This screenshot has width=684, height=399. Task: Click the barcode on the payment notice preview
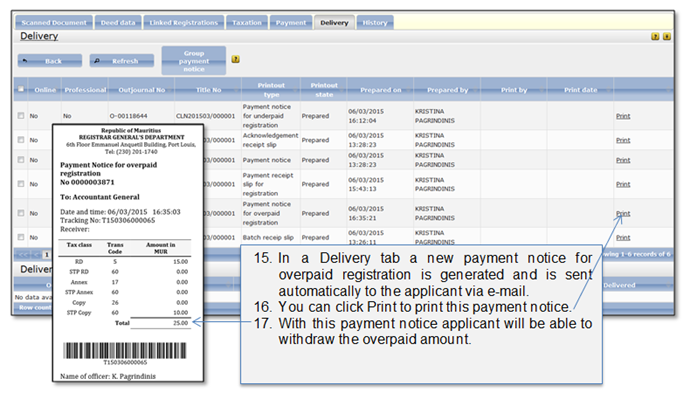(125, 350)
